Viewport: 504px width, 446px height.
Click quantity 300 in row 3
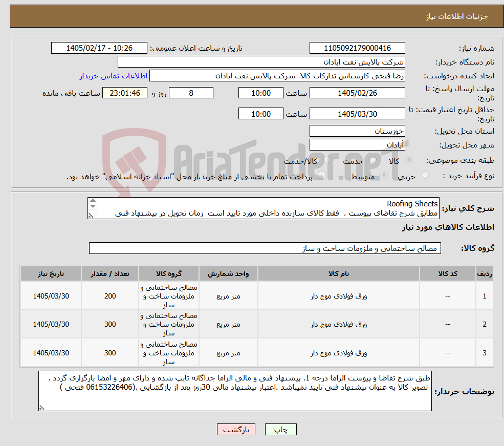[110, 353]
